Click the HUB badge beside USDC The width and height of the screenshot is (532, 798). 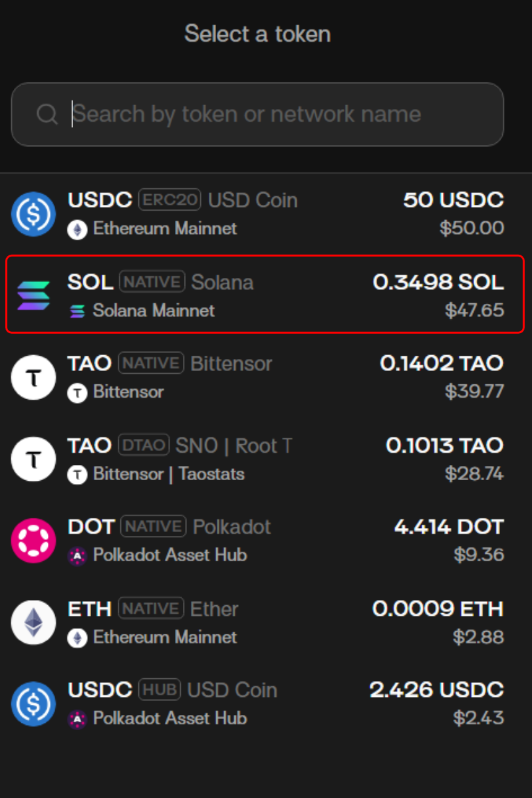pyautogui.click(x=160, y=690)
